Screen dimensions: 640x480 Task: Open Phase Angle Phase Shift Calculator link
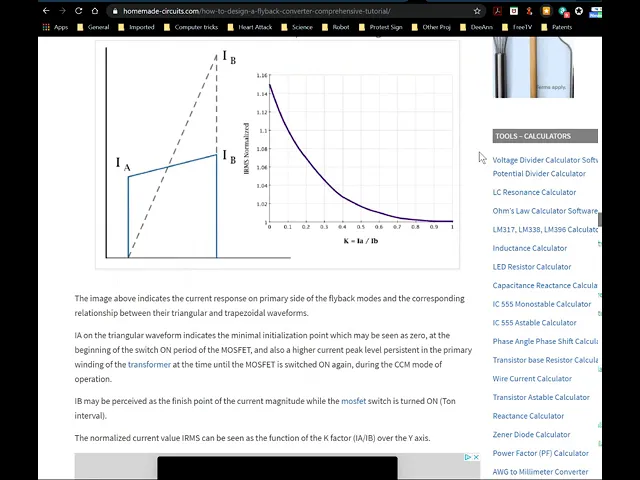pos(545,341)
